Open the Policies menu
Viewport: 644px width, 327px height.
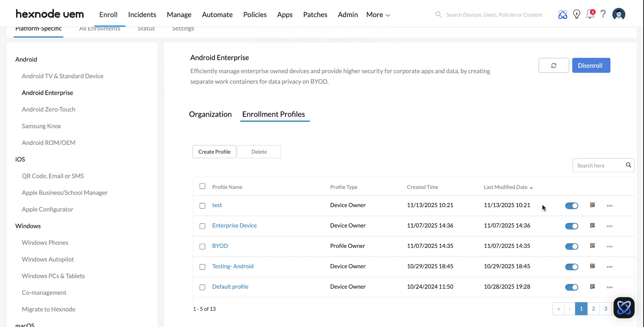(x=255, y=15)
